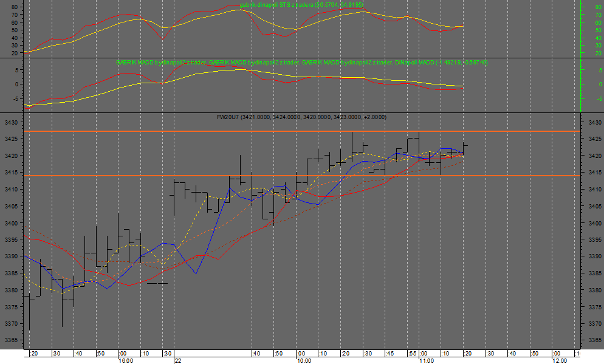Click the 3365 label on left price axis
The image size is (604, 364).
[11, 340]
